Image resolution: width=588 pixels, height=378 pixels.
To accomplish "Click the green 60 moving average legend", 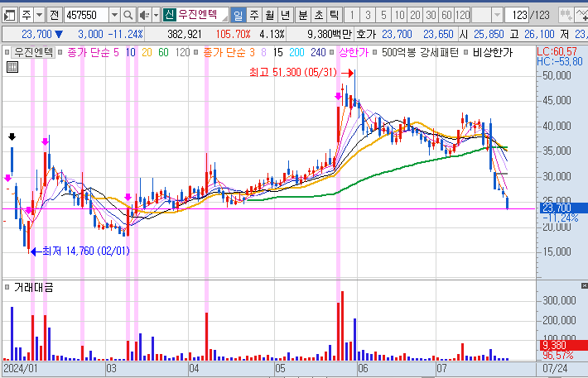I will (x=163, y=52).
